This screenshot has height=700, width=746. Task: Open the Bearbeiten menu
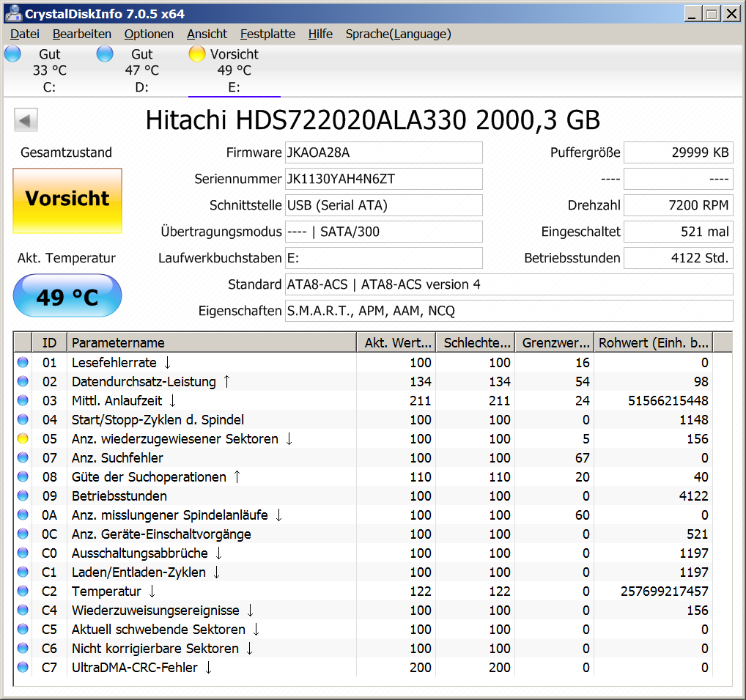(82, 34)
